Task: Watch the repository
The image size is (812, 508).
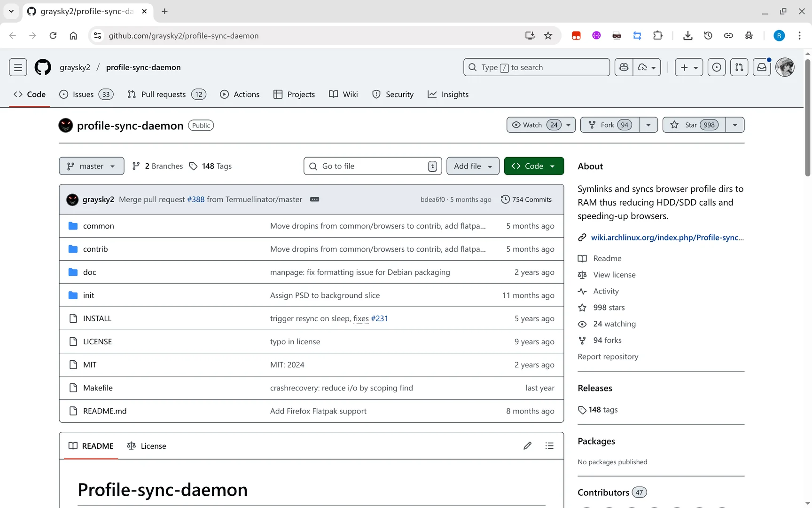Action: [x=541, y=125]
